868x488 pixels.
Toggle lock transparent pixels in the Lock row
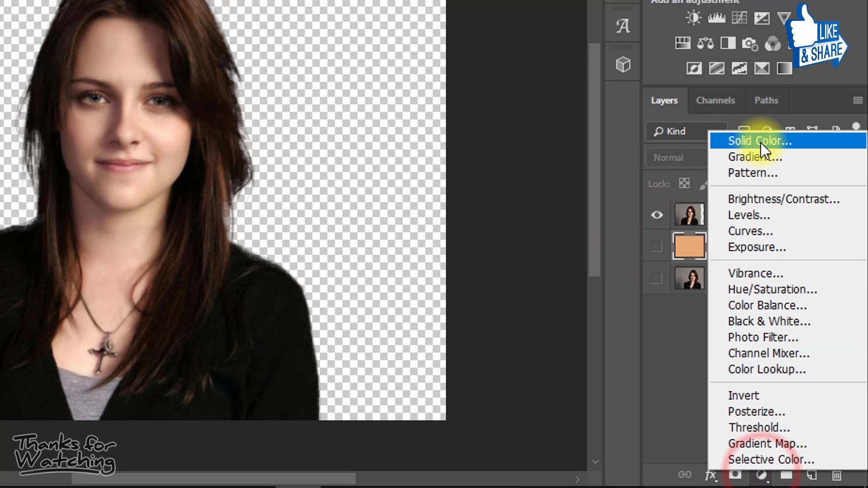[684, 183]
